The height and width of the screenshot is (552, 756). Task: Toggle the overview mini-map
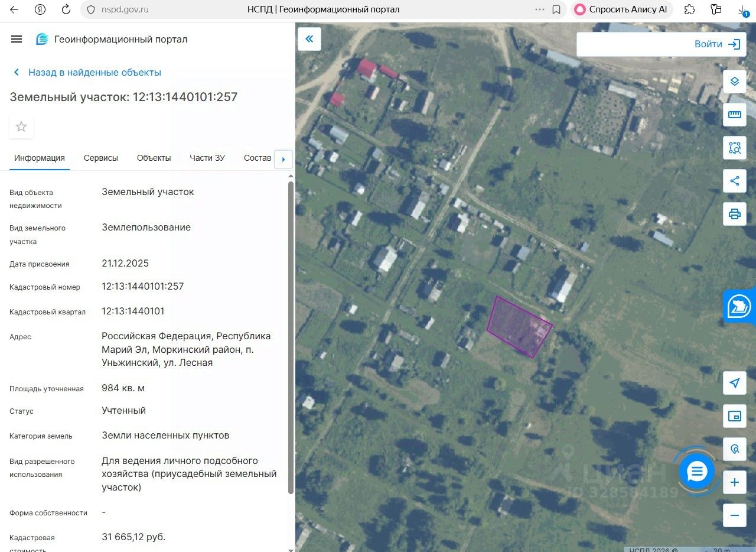click(735, 416)
